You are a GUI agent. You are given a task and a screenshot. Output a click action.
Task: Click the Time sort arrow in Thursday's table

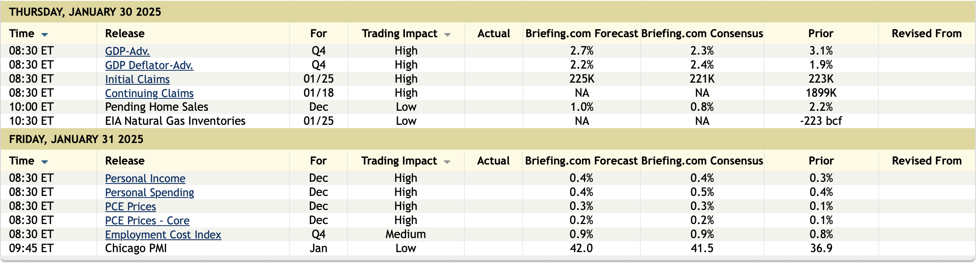click(x=45, y=35)
